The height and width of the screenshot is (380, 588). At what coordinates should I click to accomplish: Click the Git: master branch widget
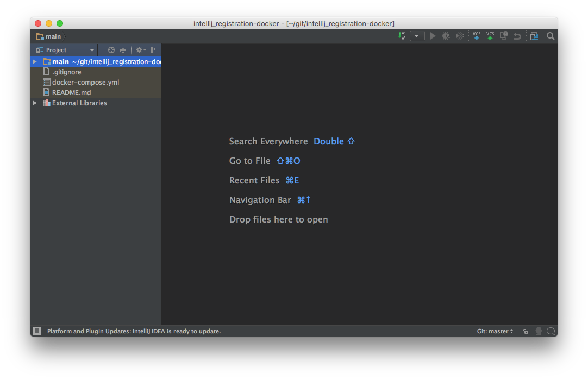(495, 331)
